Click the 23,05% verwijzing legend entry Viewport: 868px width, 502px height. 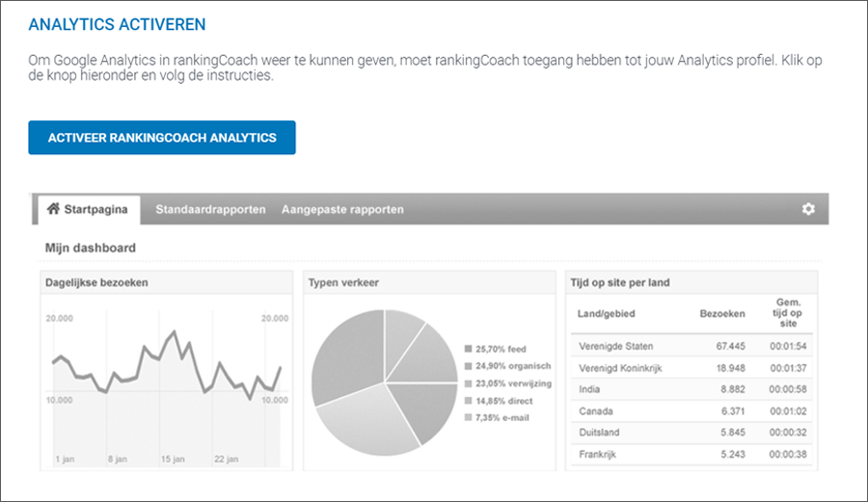coord(508,383)
